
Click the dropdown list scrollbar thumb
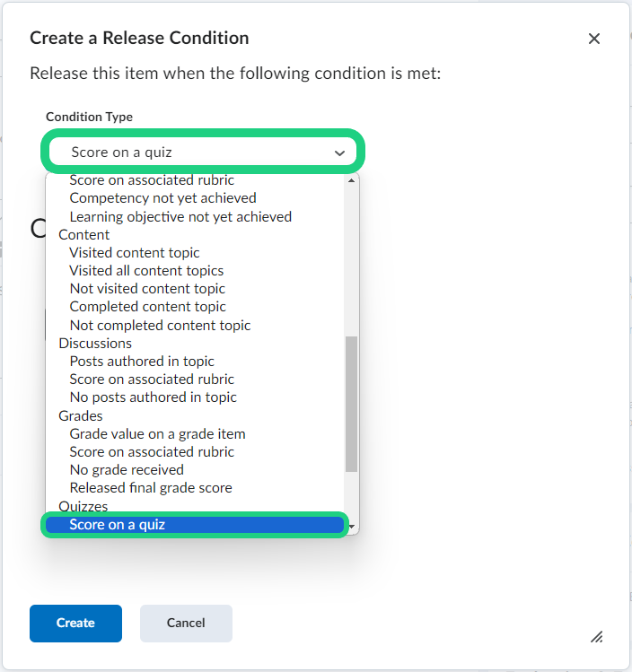pos(352,404)
